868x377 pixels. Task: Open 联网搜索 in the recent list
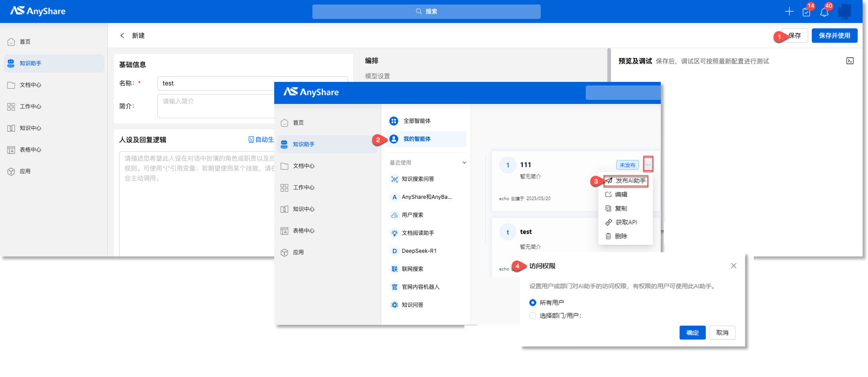[x=426, y=269]
